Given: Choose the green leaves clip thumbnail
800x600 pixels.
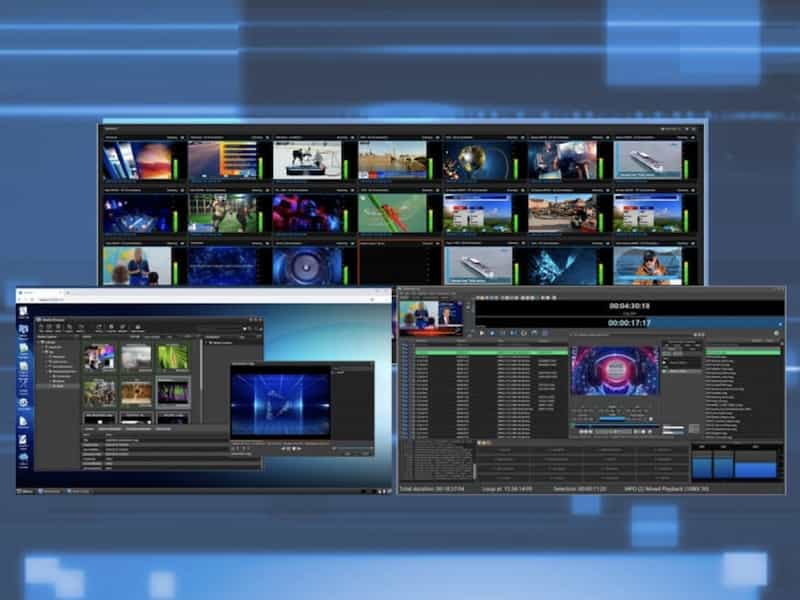Looking at the screenshot, I should coord(172,358).
